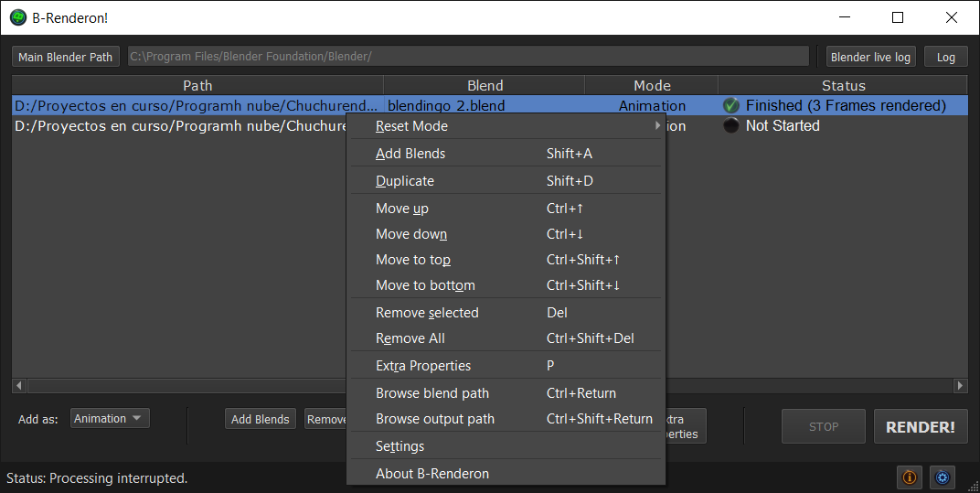Click 'Finished (3 Frames rendered)' status text
Image resolution: width=980 pixels, height=493 pixels.
click(x=846, y=106)
